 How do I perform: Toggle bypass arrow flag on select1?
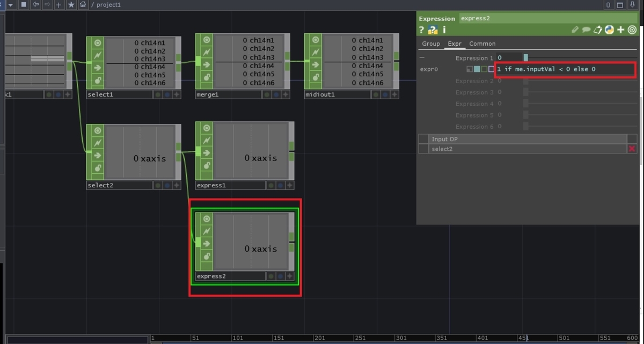[x=98, y=68]
